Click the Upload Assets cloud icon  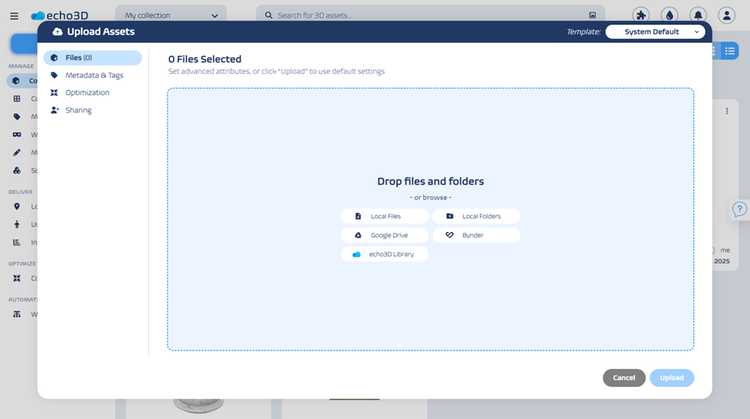(x=57, y=32)
